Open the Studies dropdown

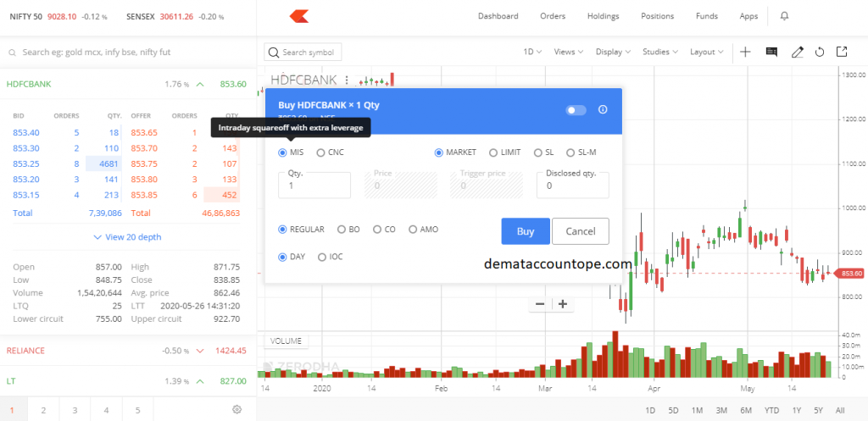pos(660,52)
